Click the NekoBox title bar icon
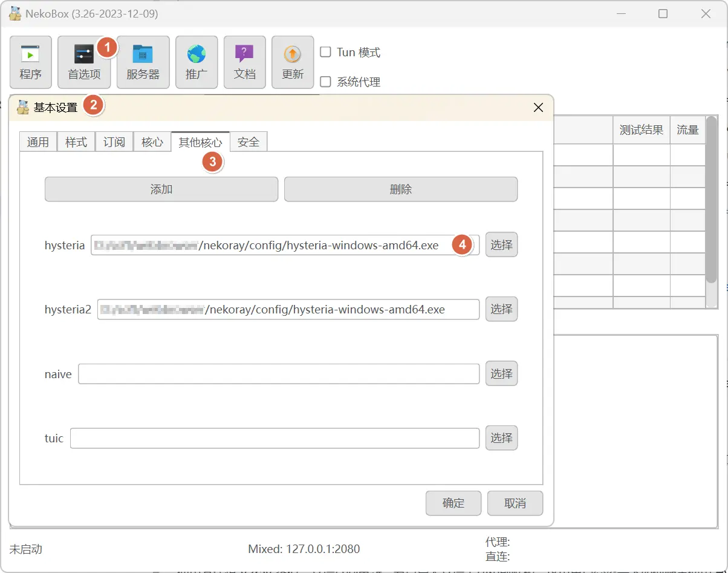This screenshot has width=728, height=573. (15, 13)
